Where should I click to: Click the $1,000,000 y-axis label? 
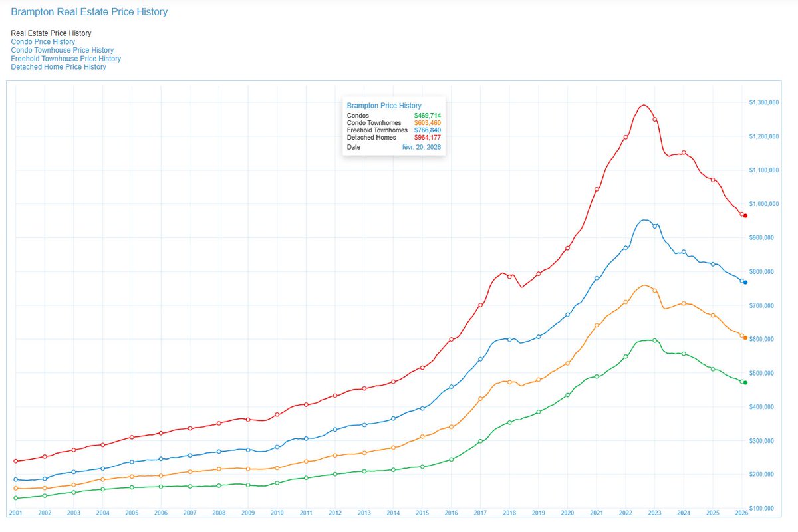763,204
